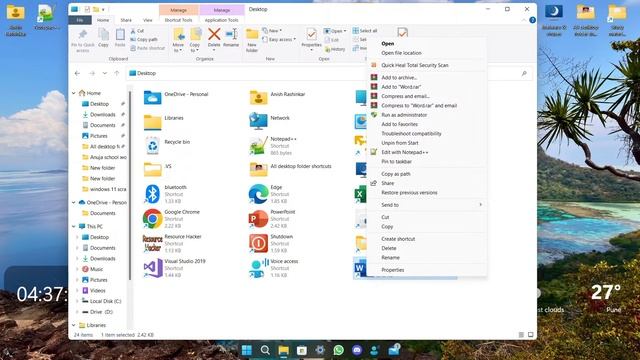Select the Edge shortcut icon
This screenshot has width=640, height=360.
point(258,194)
